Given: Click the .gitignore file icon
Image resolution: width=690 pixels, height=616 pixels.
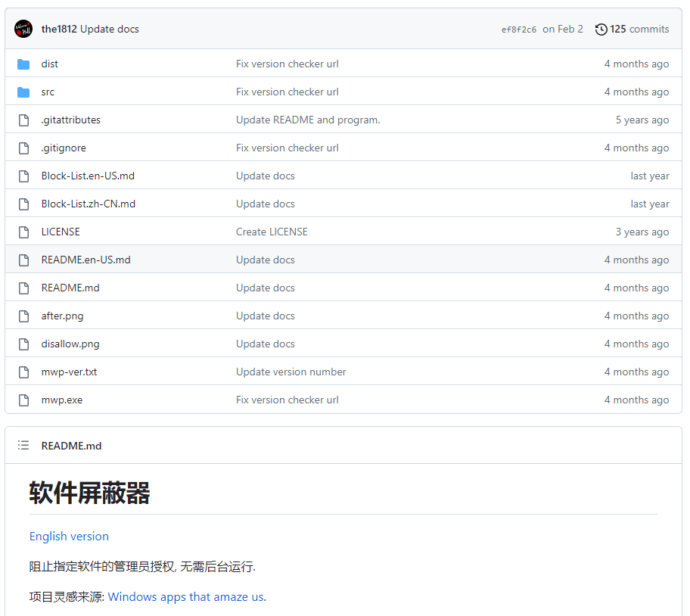Looking at the screenshot, I should coord(23,148).
